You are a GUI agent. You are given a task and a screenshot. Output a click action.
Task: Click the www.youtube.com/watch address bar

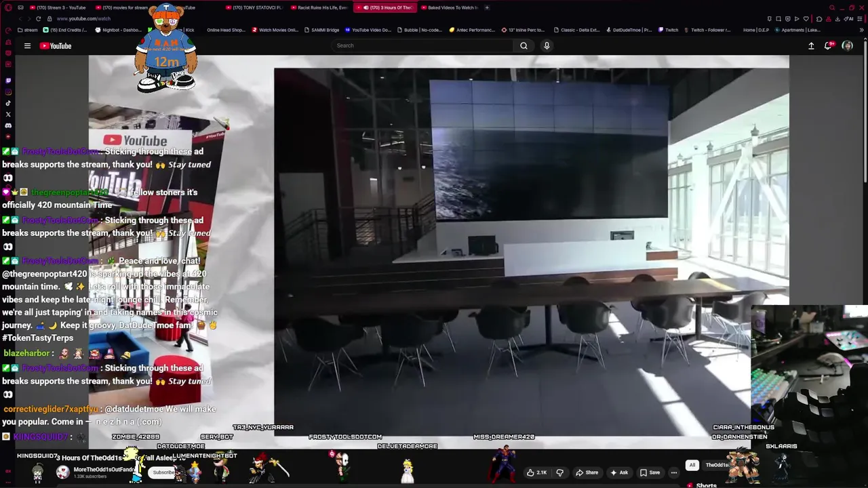click(84, 18)
